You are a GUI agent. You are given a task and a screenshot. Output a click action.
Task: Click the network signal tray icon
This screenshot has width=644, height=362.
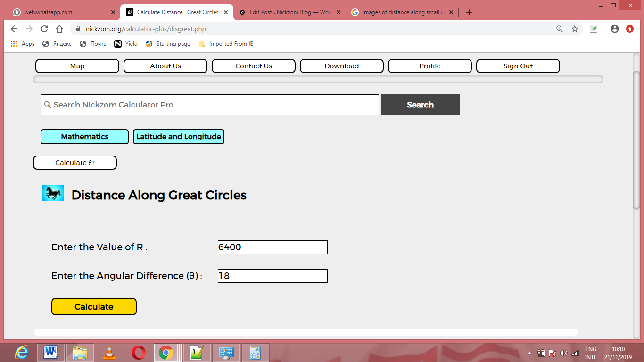coord(575,353)
